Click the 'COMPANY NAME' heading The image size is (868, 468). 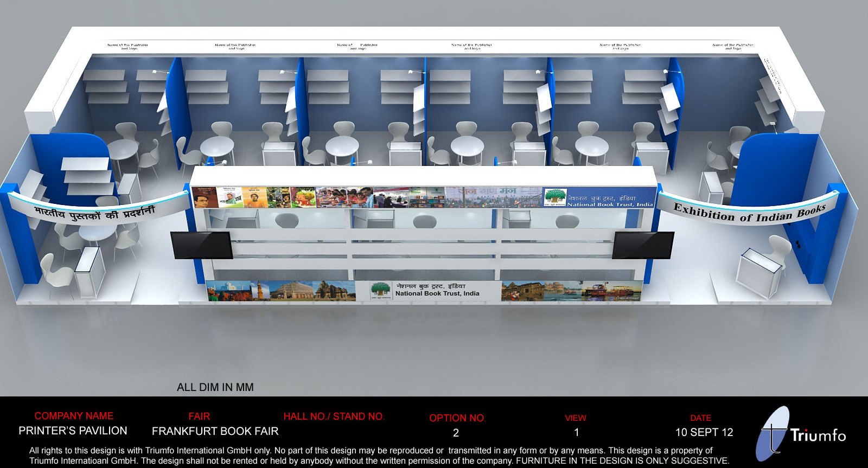point(74,416)
